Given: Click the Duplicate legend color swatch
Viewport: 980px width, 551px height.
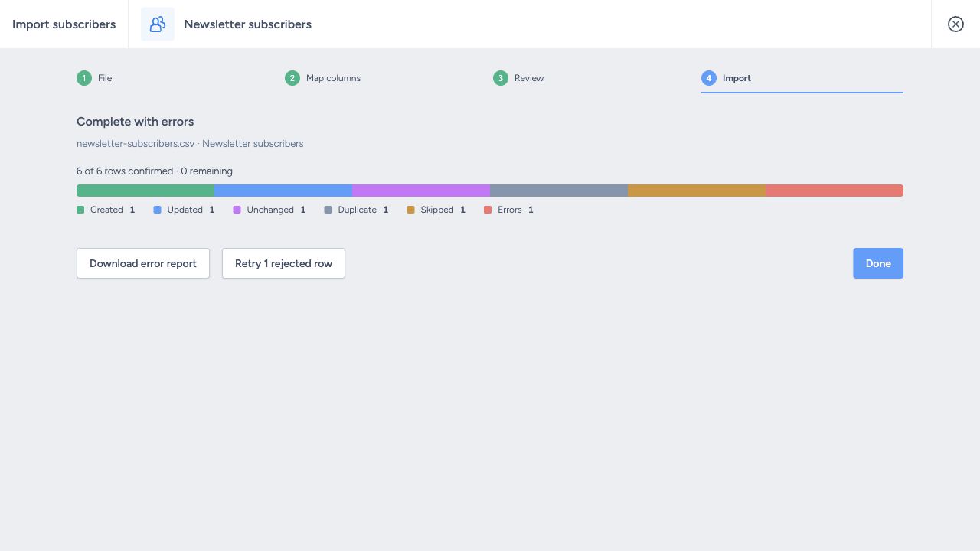Looking at the screenshot, I should click(x=328, y=210).
